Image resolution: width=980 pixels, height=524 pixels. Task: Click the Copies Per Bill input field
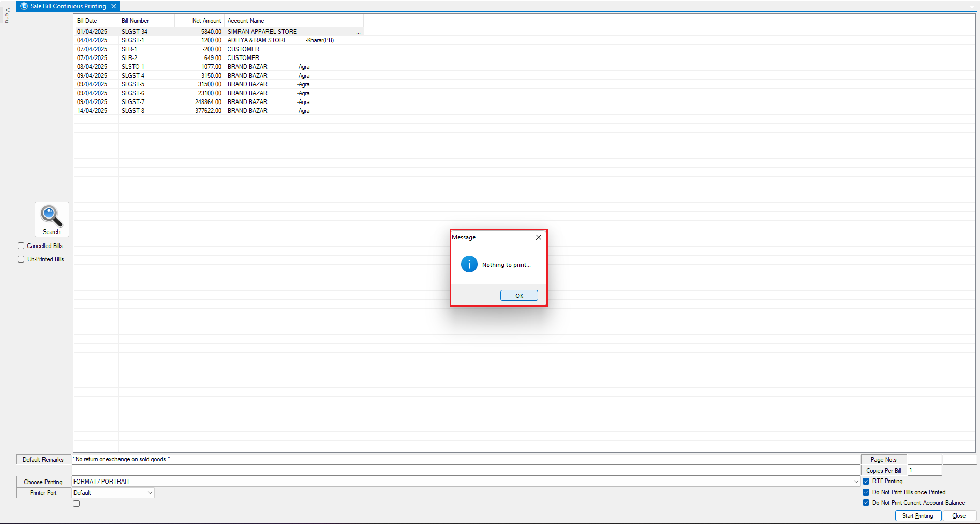[924, 471]
